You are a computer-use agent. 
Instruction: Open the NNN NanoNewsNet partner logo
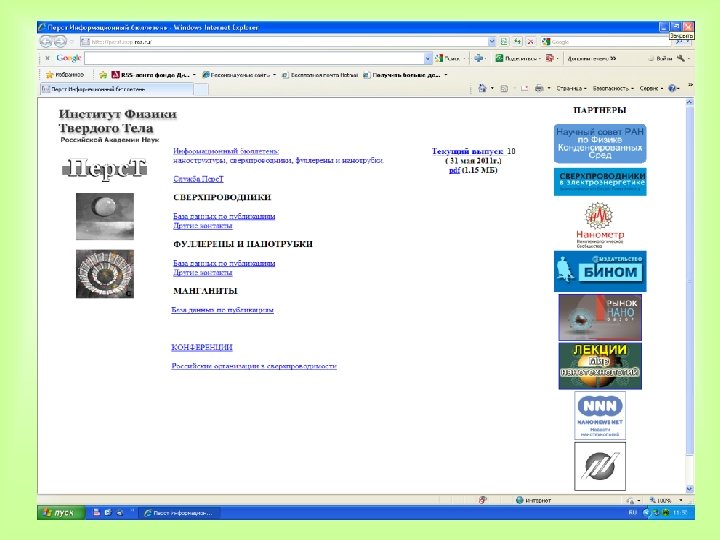coord(600,416)
